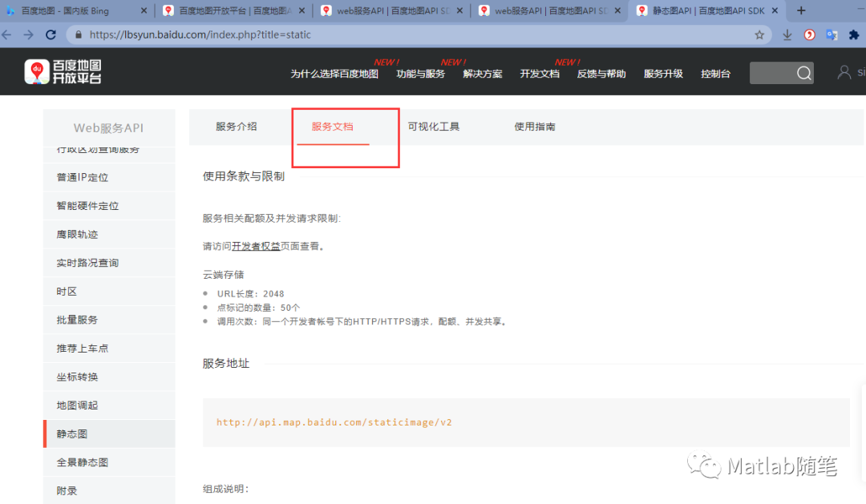Close the 百度地图 Bing tab
The width and height of the screenshot is (866, 504).
point(144,10)
